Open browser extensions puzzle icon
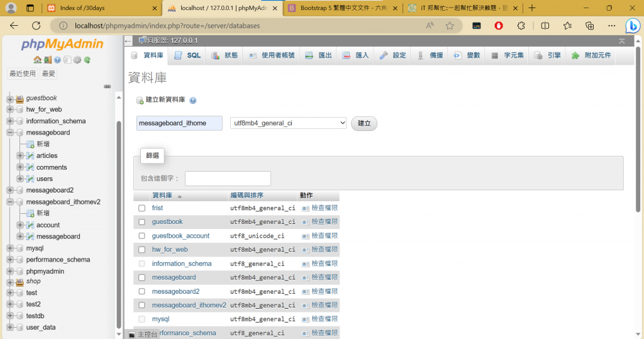Screen dimensions: 644x339 (x=521, y=26)
